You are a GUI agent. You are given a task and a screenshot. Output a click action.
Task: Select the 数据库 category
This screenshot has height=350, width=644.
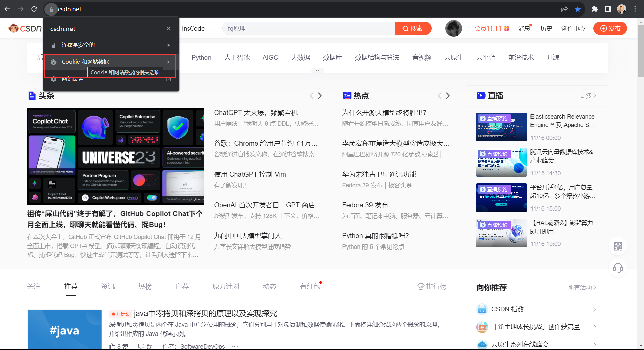pyautogui.click(x=332, y=58)
